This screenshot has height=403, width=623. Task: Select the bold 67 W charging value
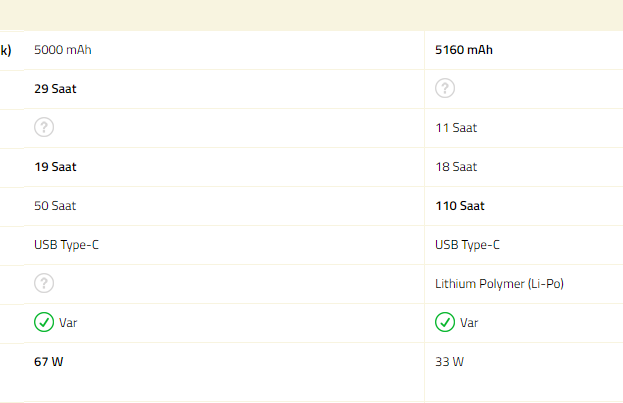point(49,361)
